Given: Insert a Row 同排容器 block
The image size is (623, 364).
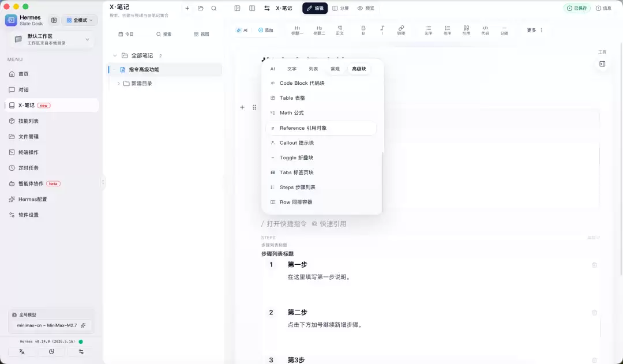Looking at the screenshot, I should point(321,202).
